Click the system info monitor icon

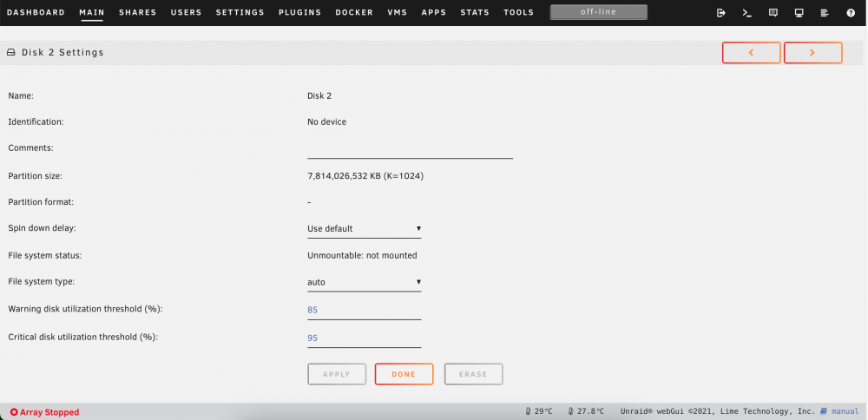(799, 13)
